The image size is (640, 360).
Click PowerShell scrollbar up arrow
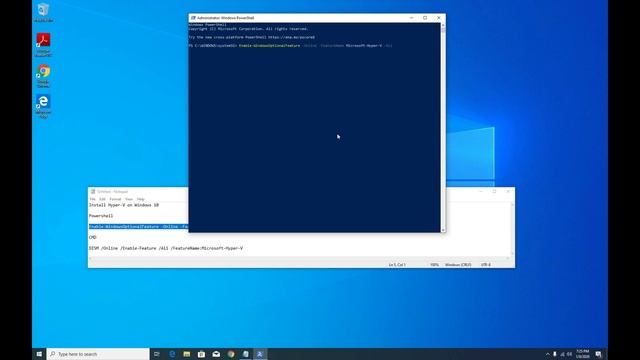(x=443, y=25)
